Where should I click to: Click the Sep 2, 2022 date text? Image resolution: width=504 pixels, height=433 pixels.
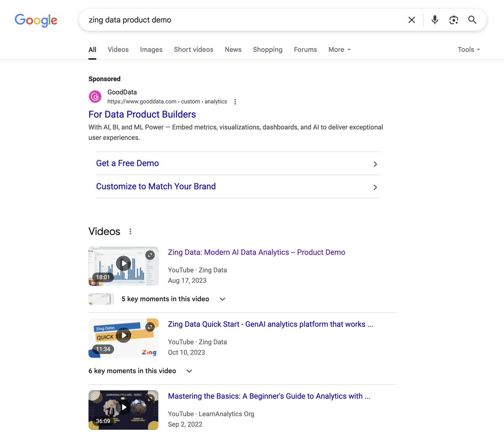tap(185, 424)
